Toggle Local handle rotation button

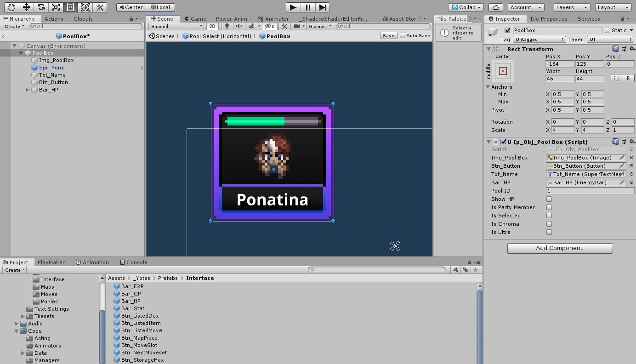click(x=160, y=7)
